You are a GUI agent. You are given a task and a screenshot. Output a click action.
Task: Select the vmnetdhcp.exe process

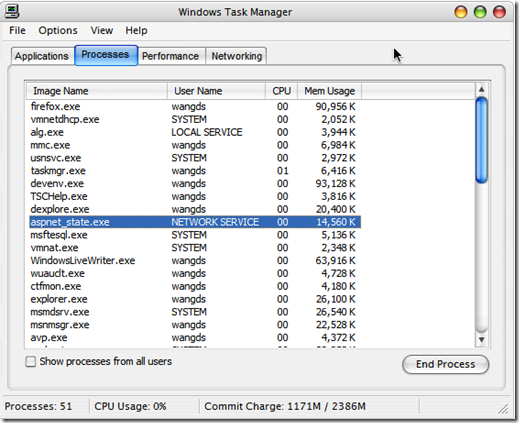pos(195,119)
